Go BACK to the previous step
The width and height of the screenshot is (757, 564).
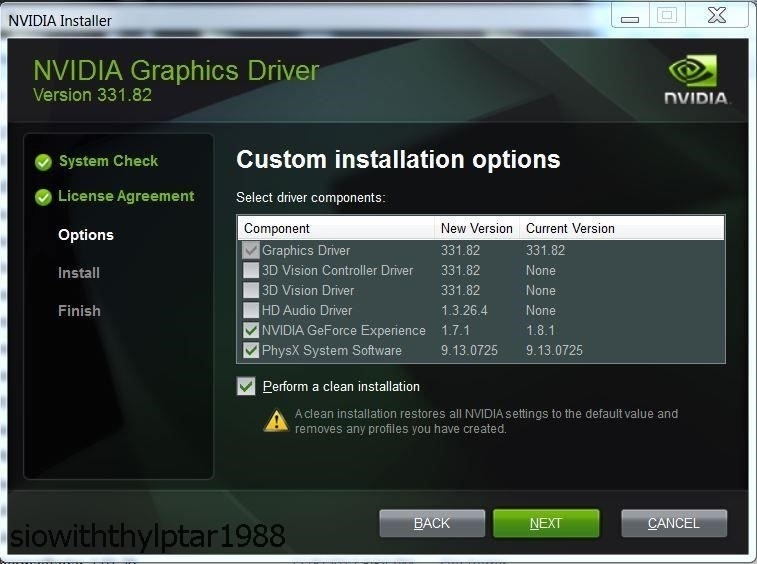[x=432, y=523]
